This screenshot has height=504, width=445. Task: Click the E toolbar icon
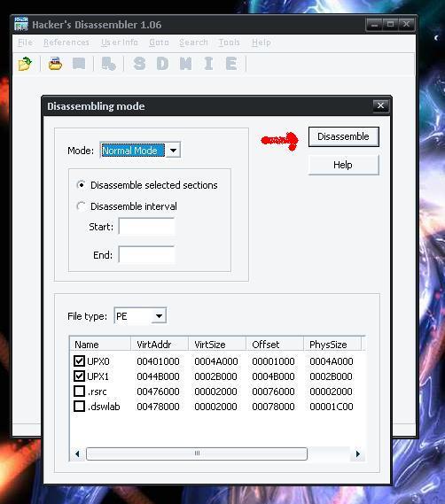click(231, 64)
